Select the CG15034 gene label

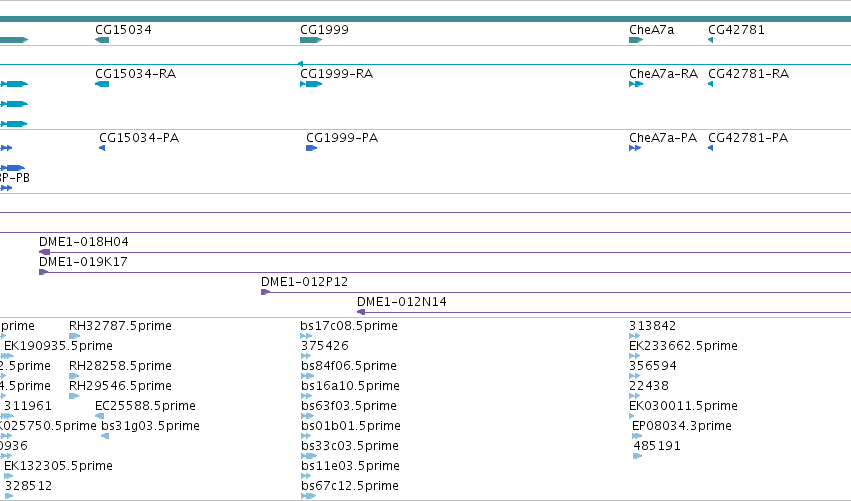(x=123, y=30)
